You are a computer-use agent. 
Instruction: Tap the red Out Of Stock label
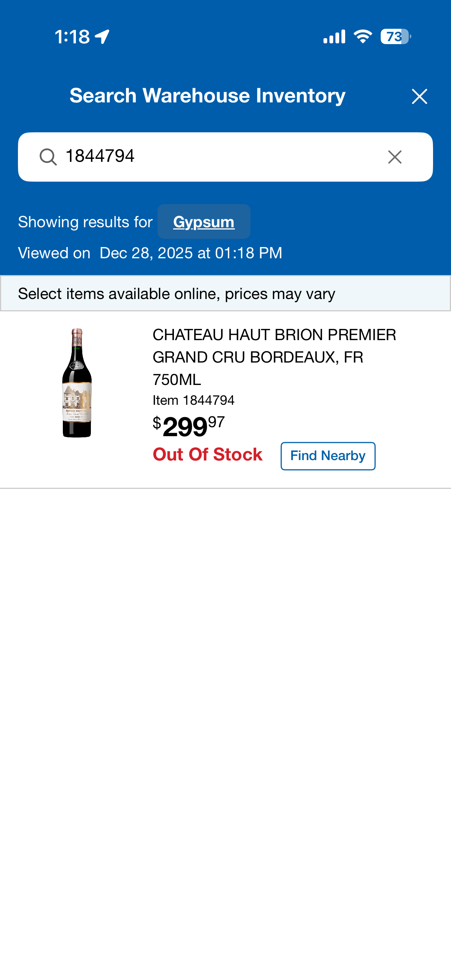pyautogui.click(x=208, y=454)
